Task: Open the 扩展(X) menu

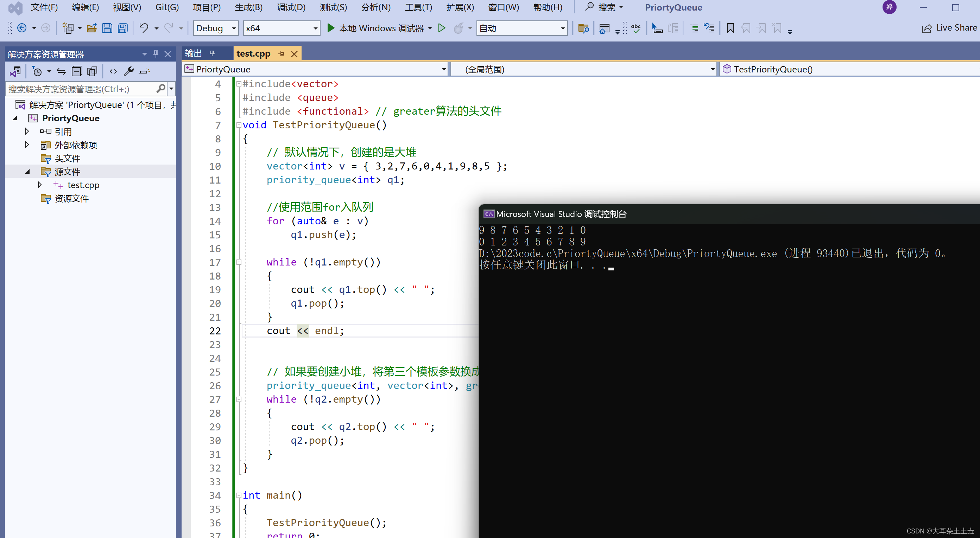Action: click(x=460, y=7)
